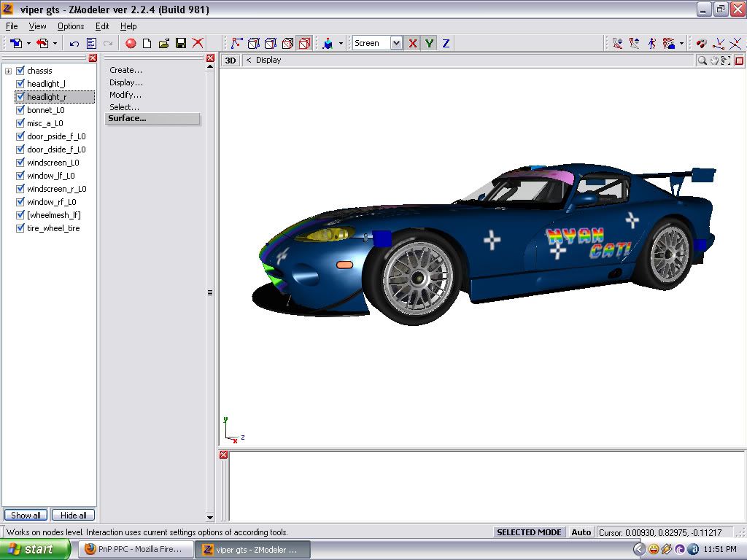Select the viewport zoom magnifier tool
The height and width of the screenshot is (560, 747).
(702, 61)
